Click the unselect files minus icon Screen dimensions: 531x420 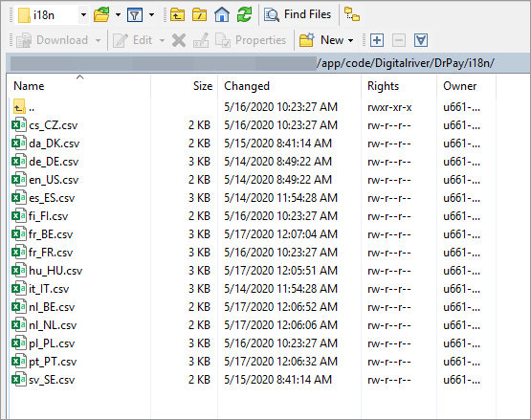(399, 40)
